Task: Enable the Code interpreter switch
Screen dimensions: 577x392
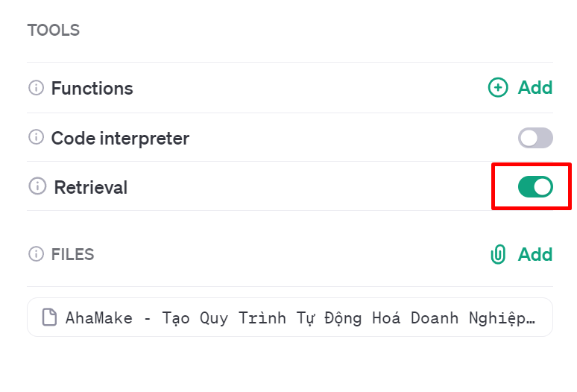Action: [x=535, y=138]
